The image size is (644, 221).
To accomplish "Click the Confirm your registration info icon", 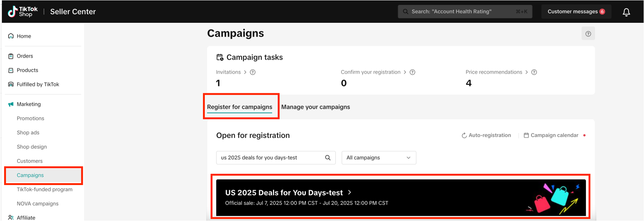I will (x=412, y=72).
